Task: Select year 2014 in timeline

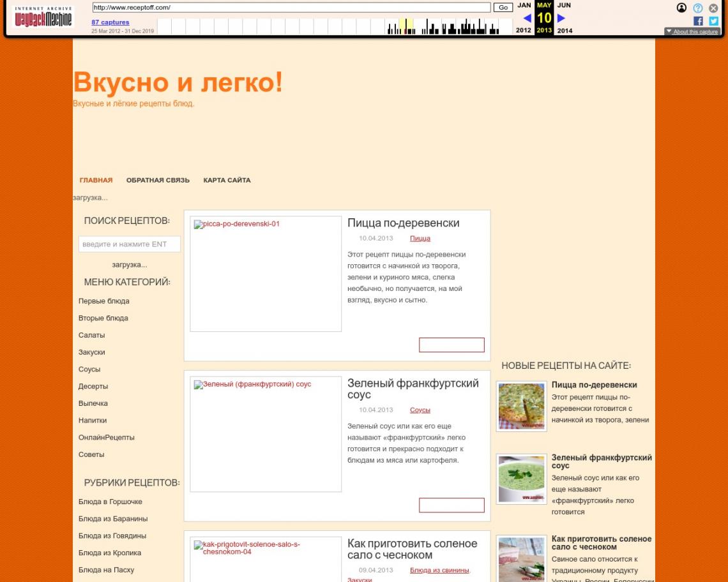Action: [565, 30]
